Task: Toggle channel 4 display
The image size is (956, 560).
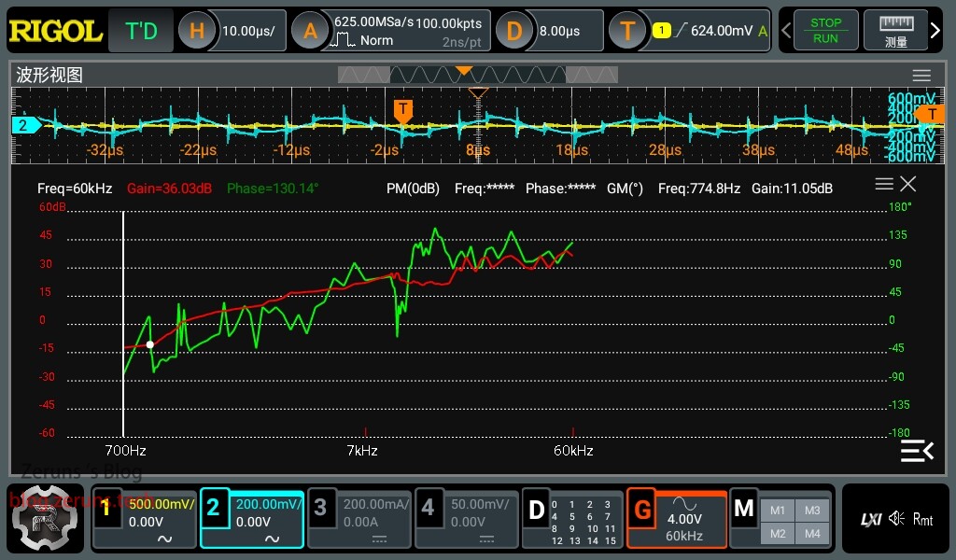Action: tap(428, 509)
